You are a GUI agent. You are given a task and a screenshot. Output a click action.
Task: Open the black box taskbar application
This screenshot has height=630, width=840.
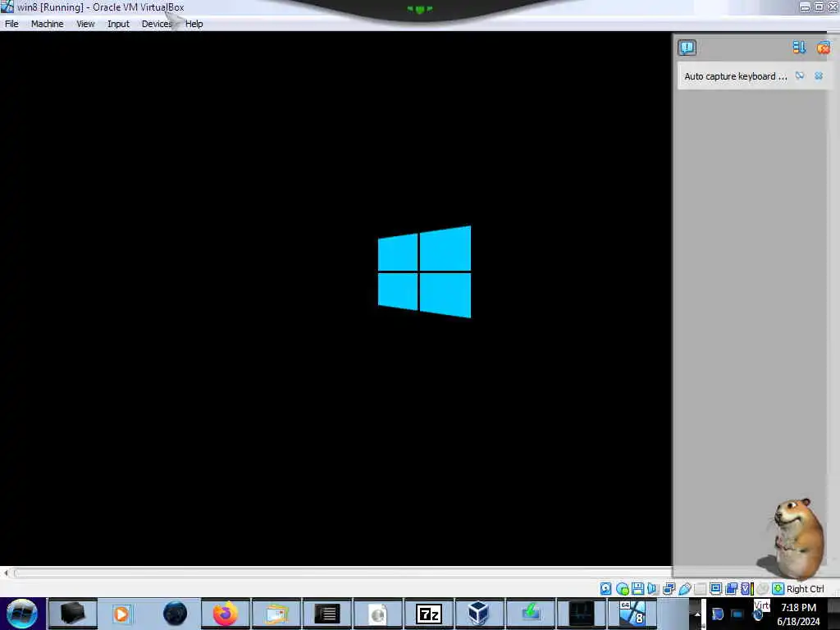[x=73, y=614]
